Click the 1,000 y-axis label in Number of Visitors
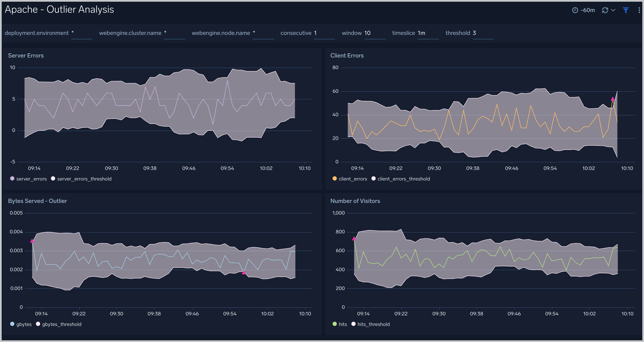This screenshot has width=644, height=342. 338,213
